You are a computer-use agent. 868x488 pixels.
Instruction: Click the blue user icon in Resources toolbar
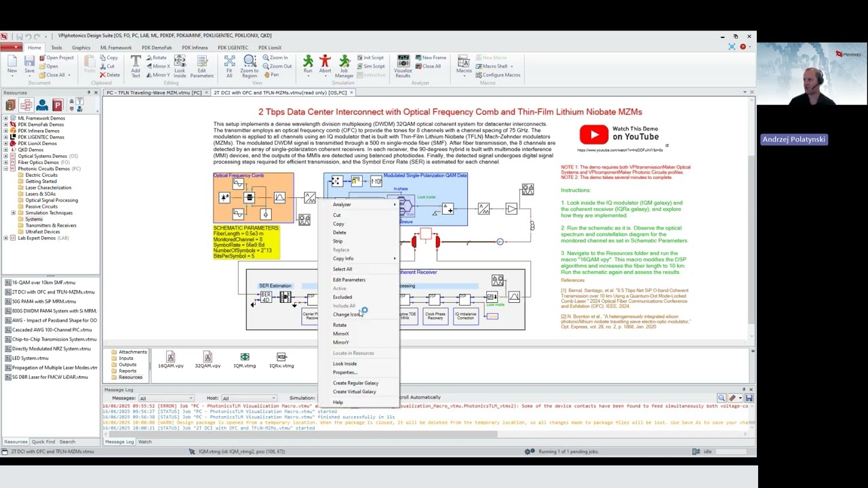click(42, 105)
